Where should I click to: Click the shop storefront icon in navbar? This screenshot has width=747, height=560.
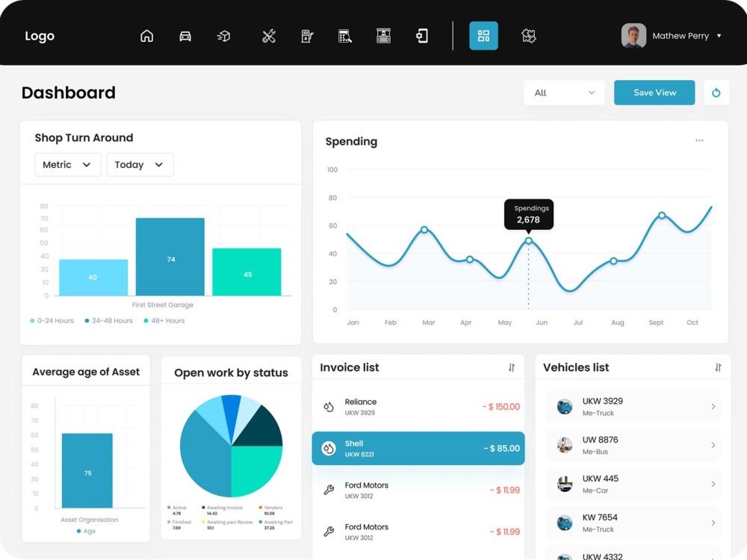tap(383, 36)
